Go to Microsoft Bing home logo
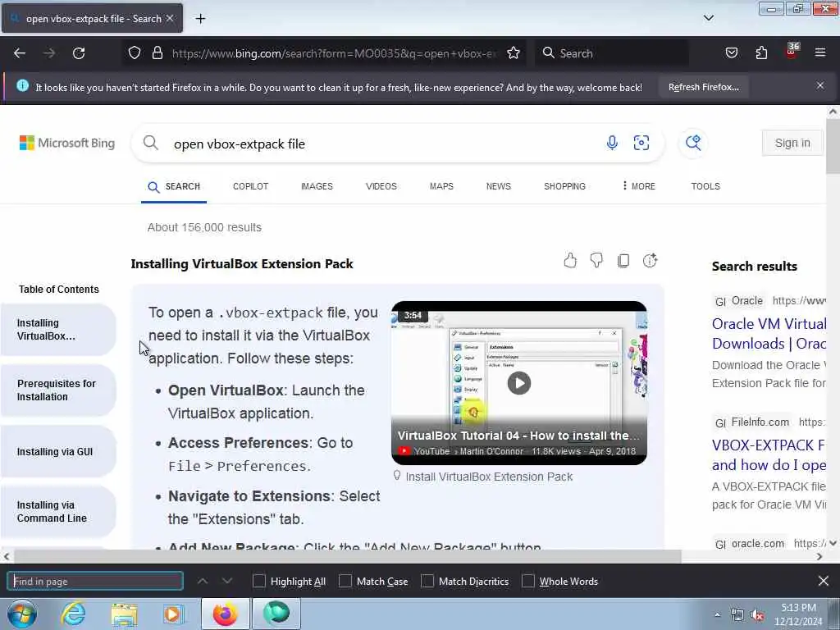 67,143
